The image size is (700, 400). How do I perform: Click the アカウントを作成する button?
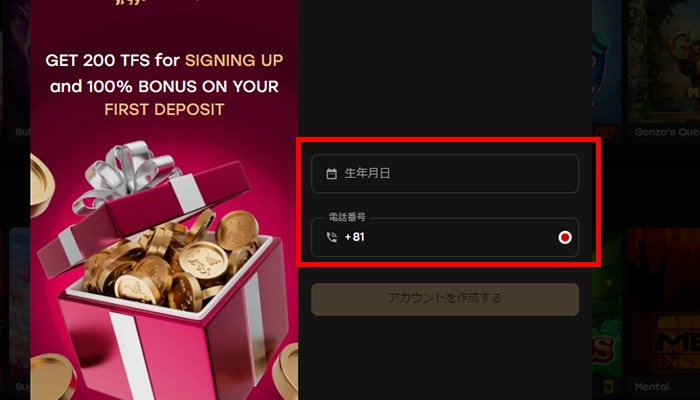[x=445, y=299]
